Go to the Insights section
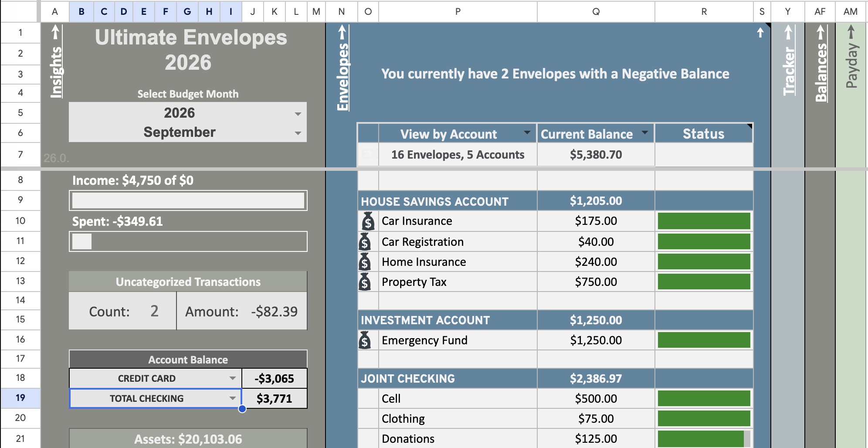The height and width of the screenshot is (448, 868). point(56,72)
